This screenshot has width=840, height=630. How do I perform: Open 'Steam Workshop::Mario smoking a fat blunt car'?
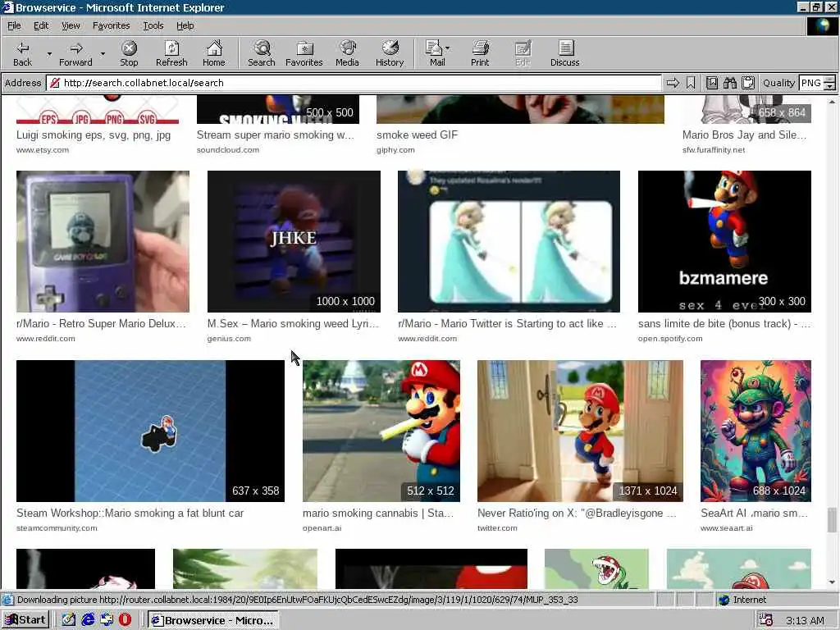[x=130, y=514]
